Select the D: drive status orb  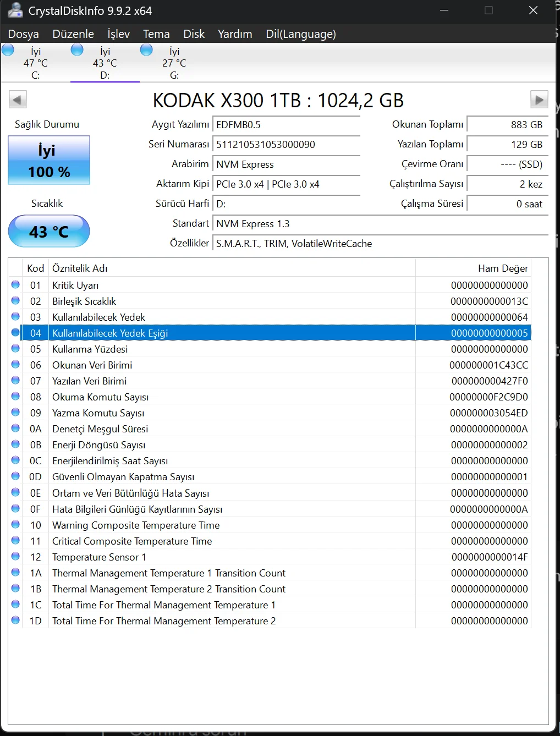click(78, 50)
